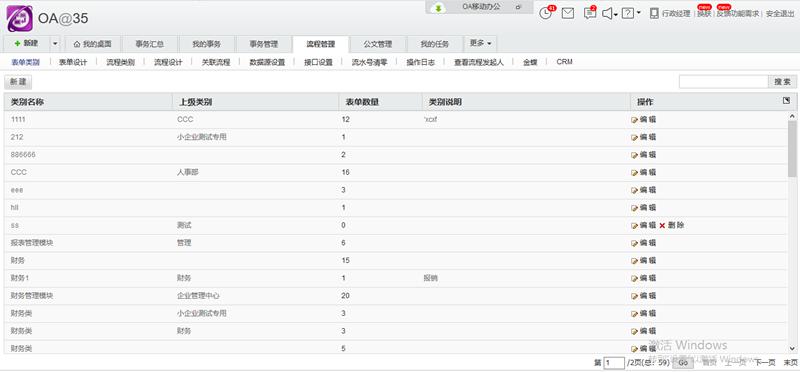This screenshot has width=800, height=372.
Task: Click the mobile phone icon in the header
Action: point(654,14)
